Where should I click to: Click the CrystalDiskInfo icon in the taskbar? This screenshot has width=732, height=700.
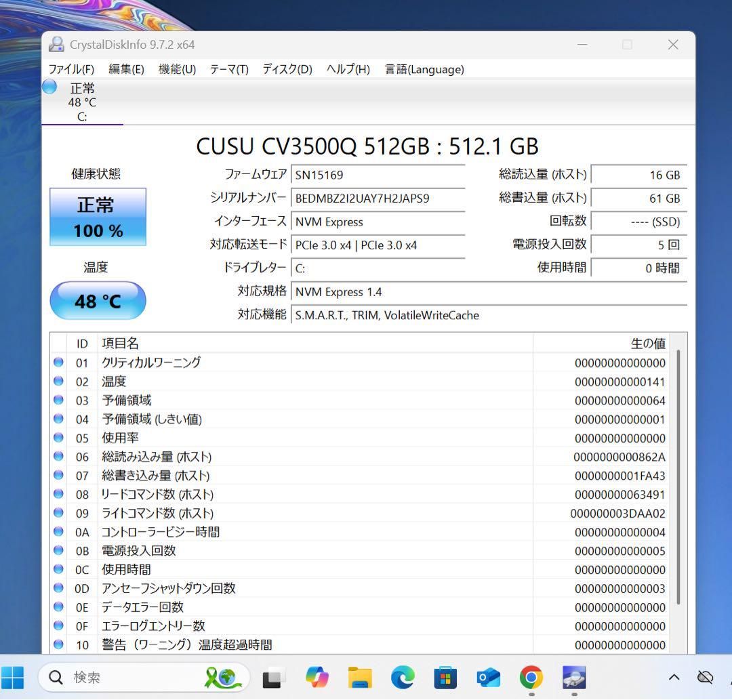573,677
